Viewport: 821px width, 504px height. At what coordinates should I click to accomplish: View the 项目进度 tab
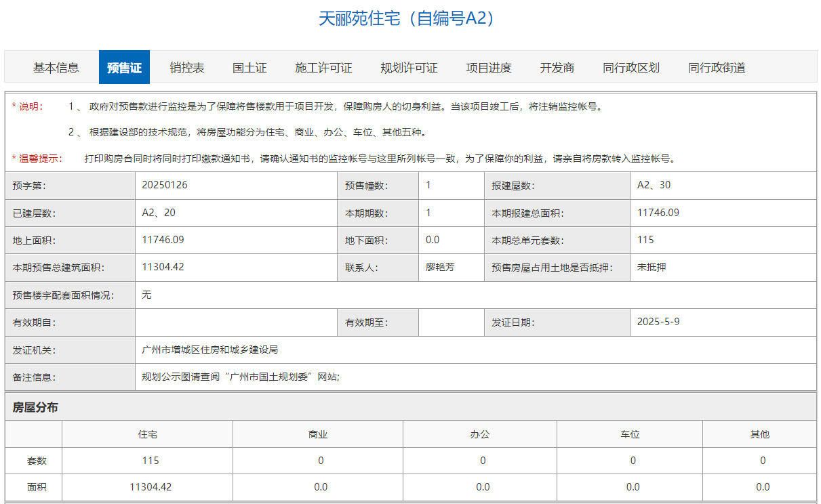pos(489,68)
